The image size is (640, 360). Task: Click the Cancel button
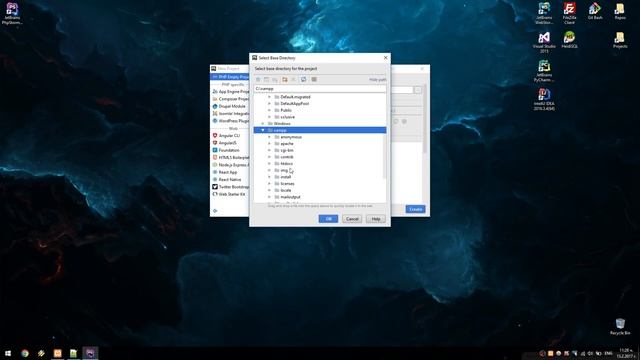point(352,219)
